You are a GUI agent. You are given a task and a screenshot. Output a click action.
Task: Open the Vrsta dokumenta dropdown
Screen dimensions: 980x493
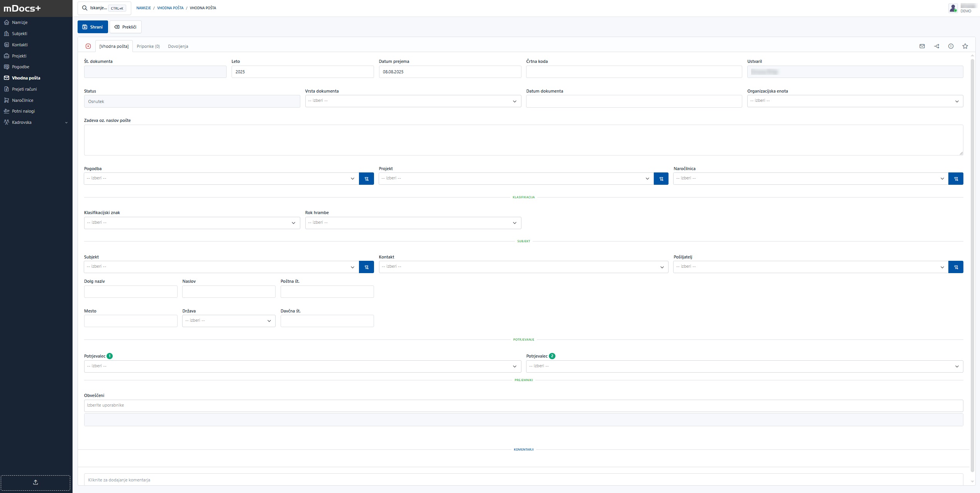point(413,101)
